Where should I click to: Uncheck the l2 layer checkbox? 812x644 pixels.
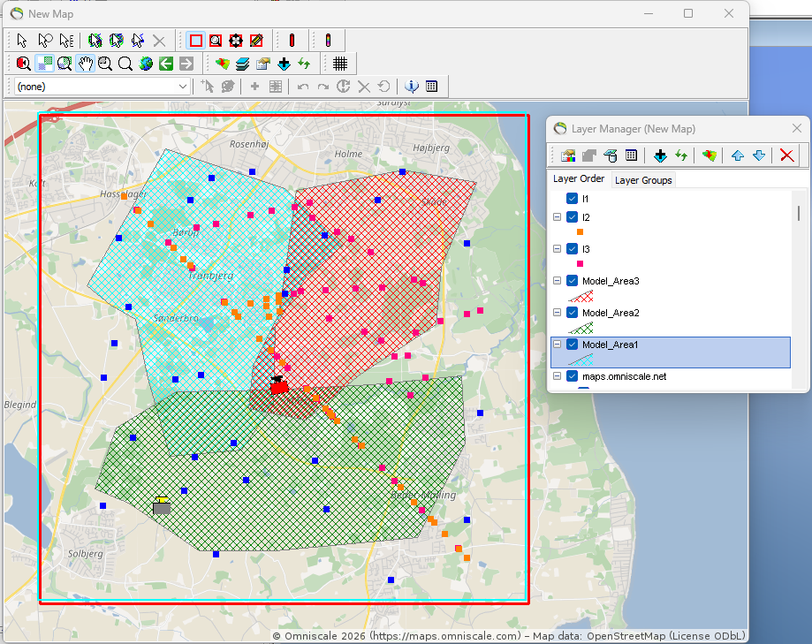572,217
